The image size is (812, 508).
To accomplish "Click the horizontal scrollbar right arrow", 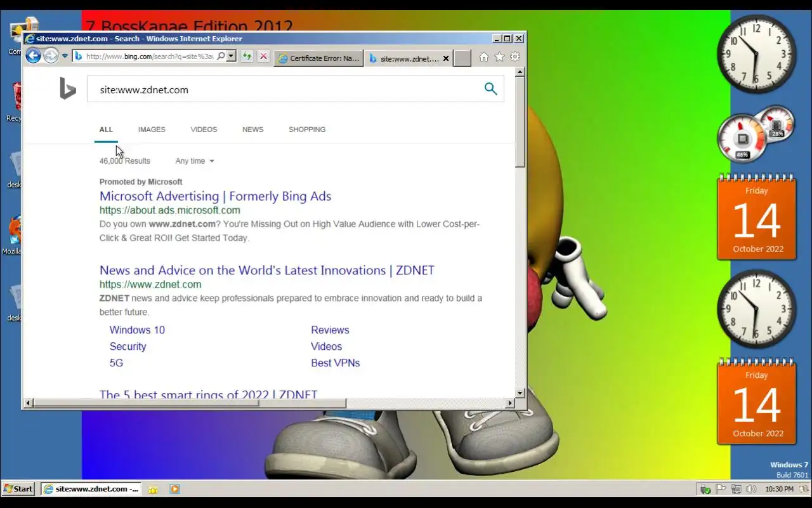I will click(x=510, y=403).
